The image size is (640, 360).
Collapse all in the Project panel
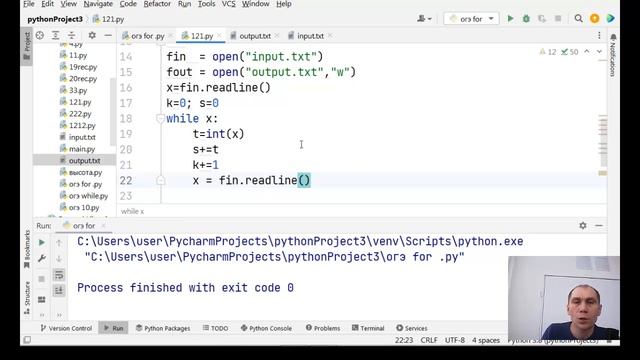tap(71, 36)
